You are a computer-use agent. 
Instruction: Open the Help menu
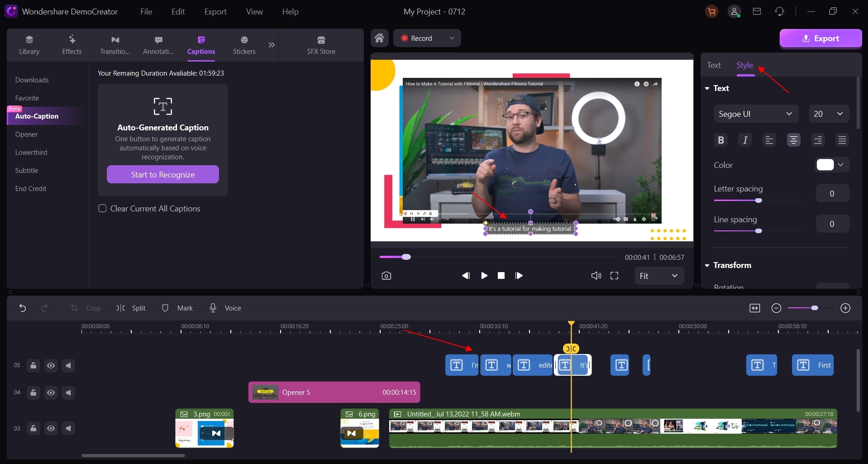click(x=291, y=12)
